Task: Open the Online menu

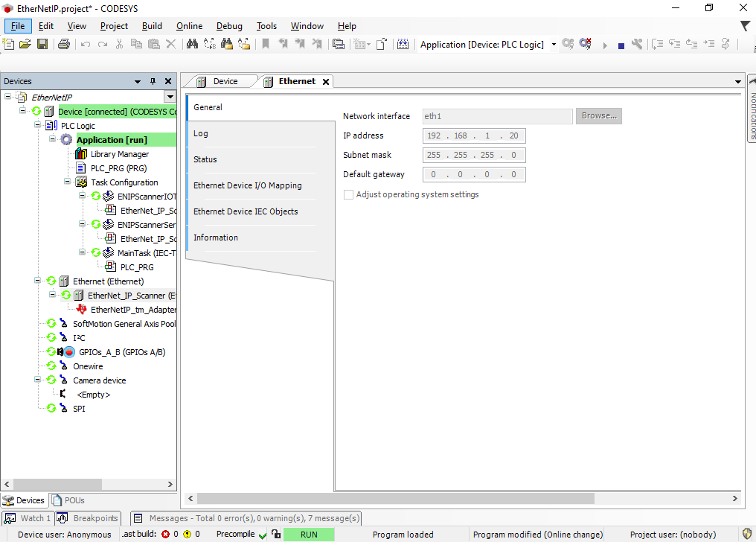Action: [189, 26]
